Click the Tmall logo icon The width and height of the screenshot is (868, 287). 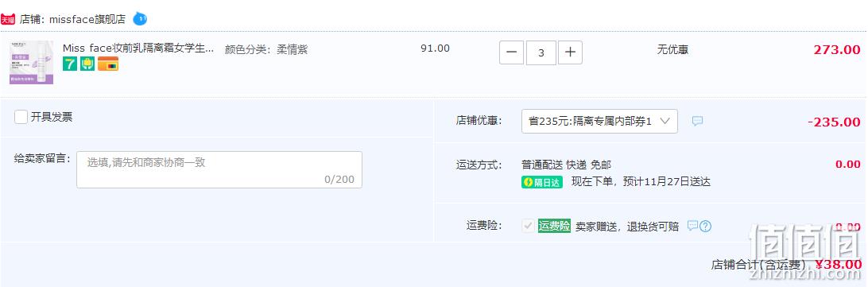tap(8, 19)
